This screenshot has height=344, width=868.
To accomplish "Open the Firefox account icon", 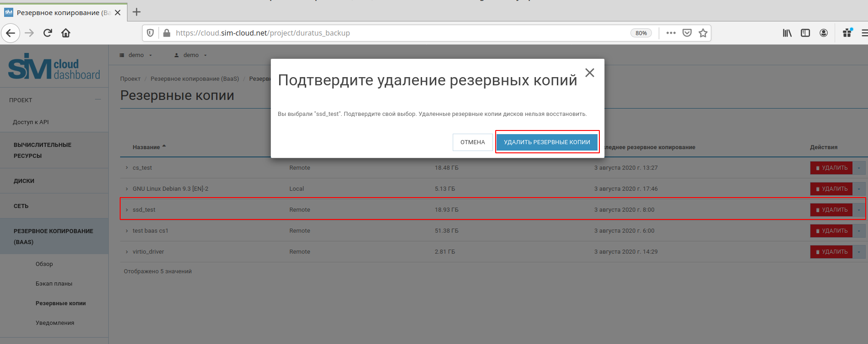I will (824, 33).
